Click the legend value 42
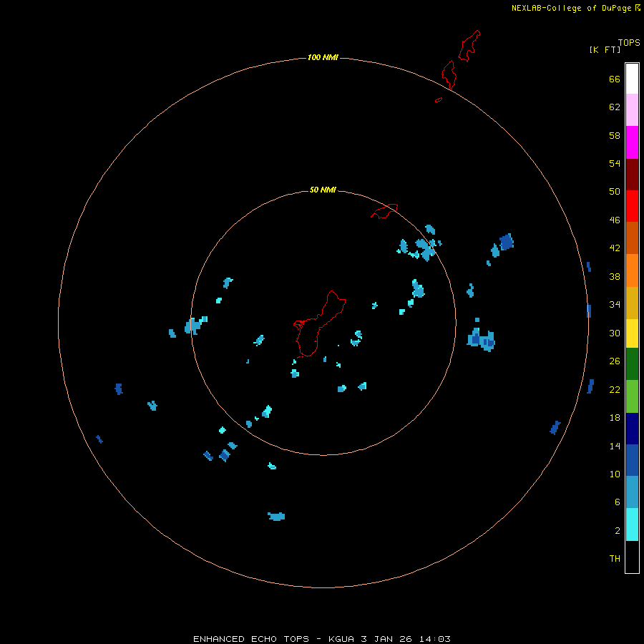This screenshot has width=644, height=644. (615, 248)
